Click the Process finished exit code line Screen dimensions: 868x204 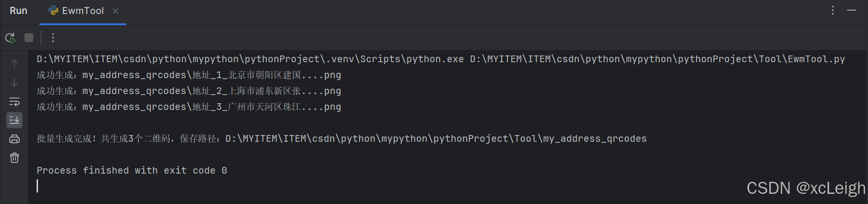coord(132,171)
